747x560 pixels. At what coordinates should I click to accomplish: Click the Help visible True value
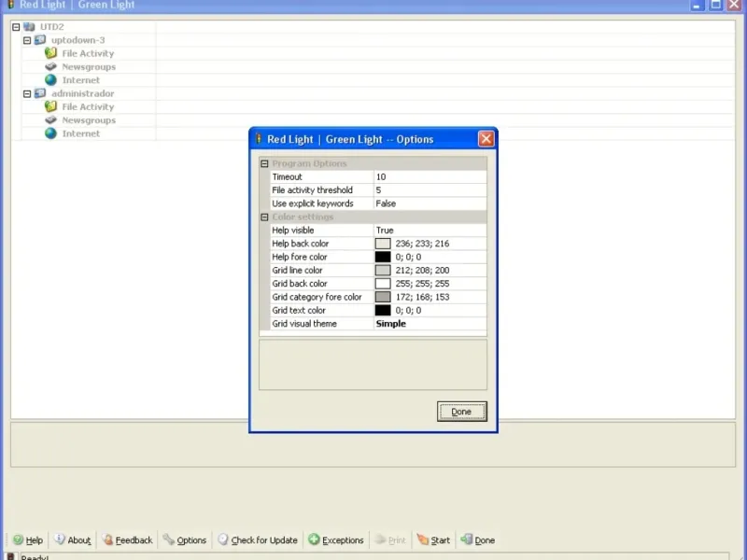[x=430, y=230]
